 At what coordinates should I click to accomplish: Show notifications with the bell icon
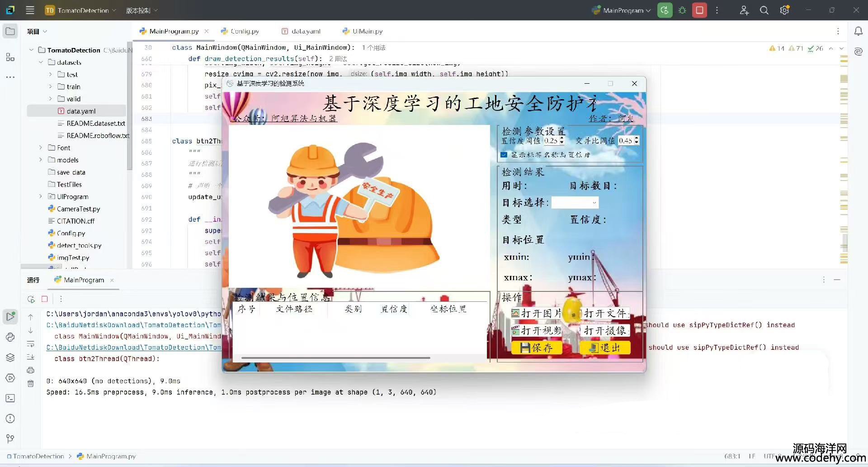pos(858,31)
